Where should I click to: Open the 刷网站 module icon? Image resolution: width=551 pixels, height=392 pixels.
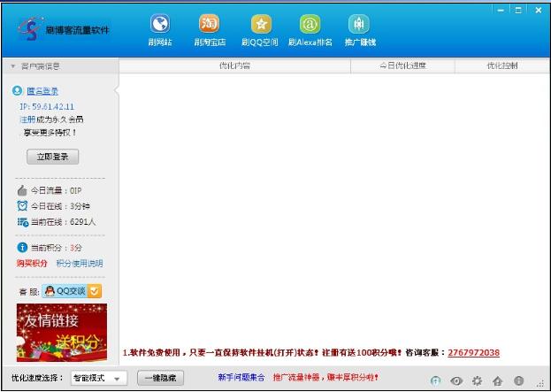coord(159,25)
